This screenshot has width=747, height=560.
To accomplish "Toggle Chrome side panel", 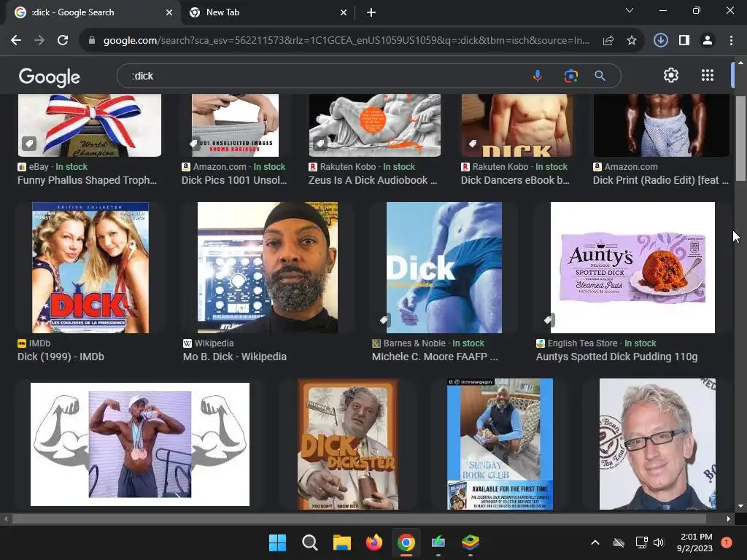I will (684, 41).
